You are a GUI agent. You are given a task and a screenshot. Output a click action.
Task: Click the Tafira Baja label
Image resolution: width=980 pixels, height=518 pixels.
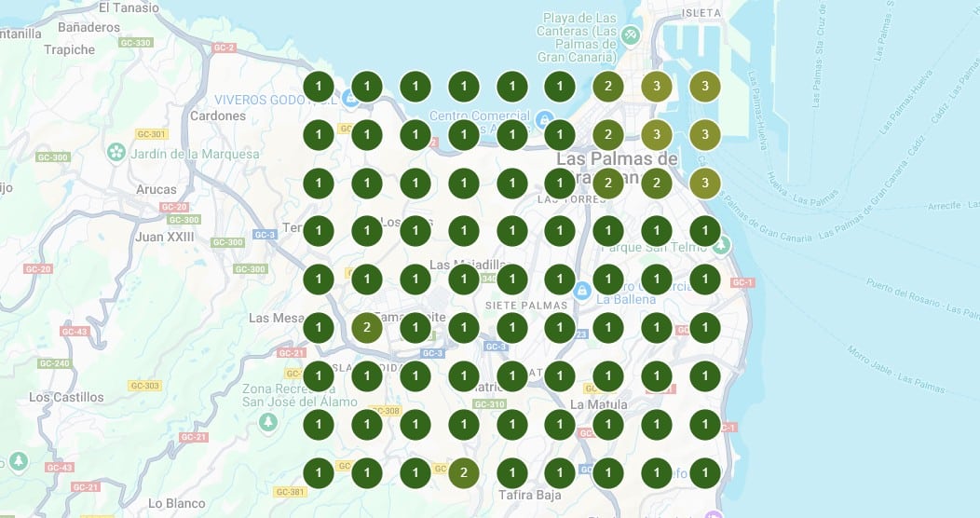point(529,495)
